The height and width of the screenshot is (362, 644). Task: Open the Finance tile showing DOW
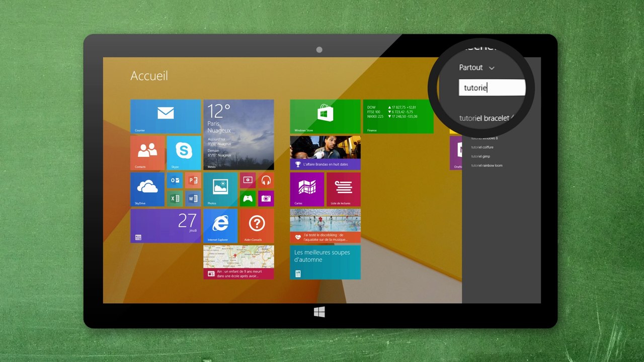pyautogui.click(x=398, y=116)
